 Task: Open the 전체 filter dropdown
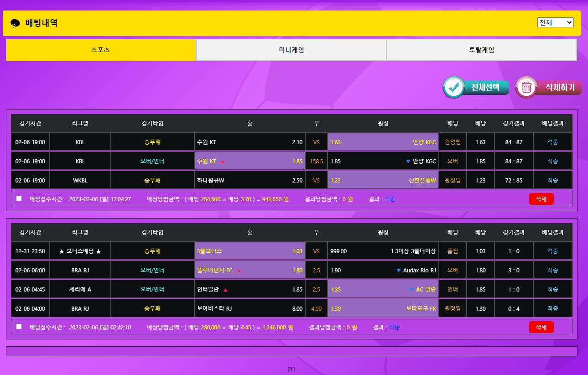click(x=555, y=22)
